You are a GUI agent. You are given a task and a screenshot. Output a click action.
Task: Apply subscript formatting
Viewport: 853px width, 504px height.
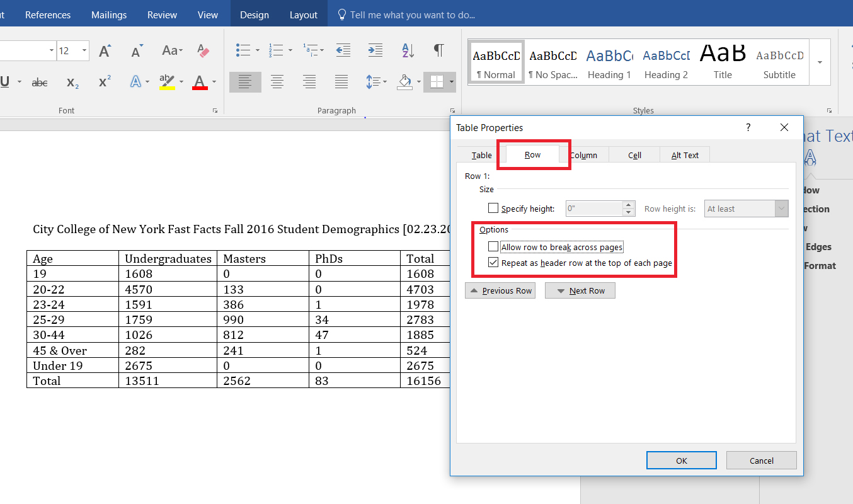(72, 82)
